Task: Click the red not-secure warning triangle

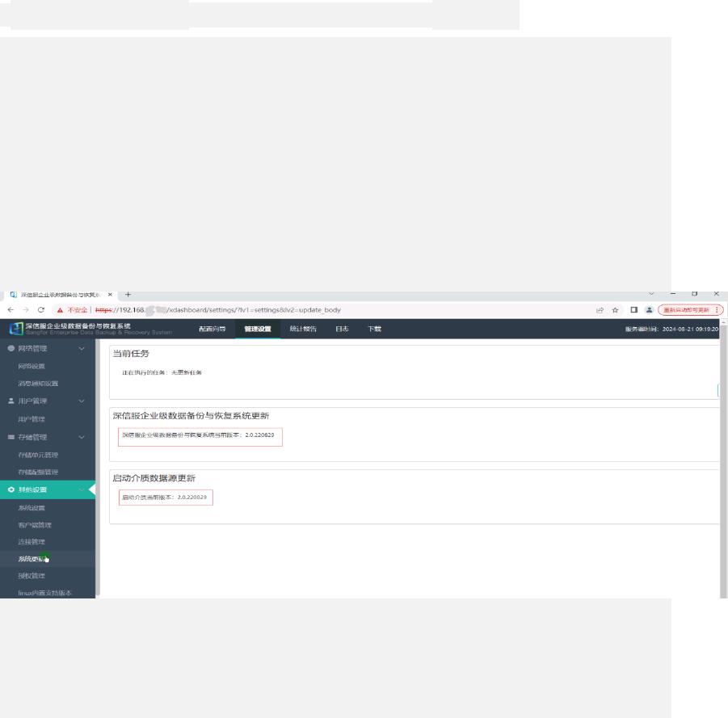Action: coord(60,310)
